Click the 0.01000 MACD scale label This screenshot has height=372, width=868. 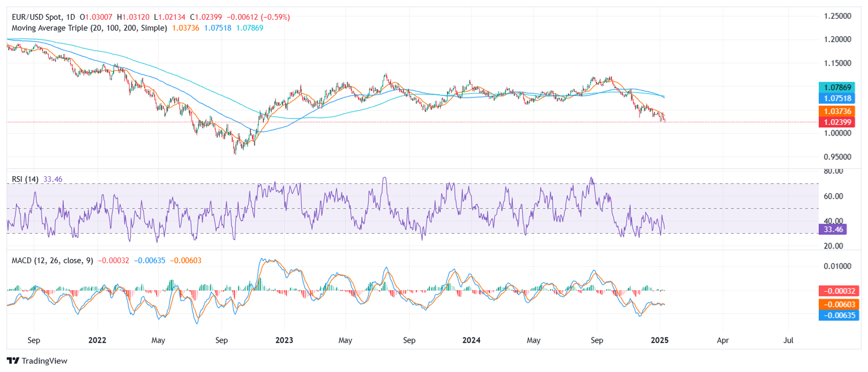(x=837, y=266)
